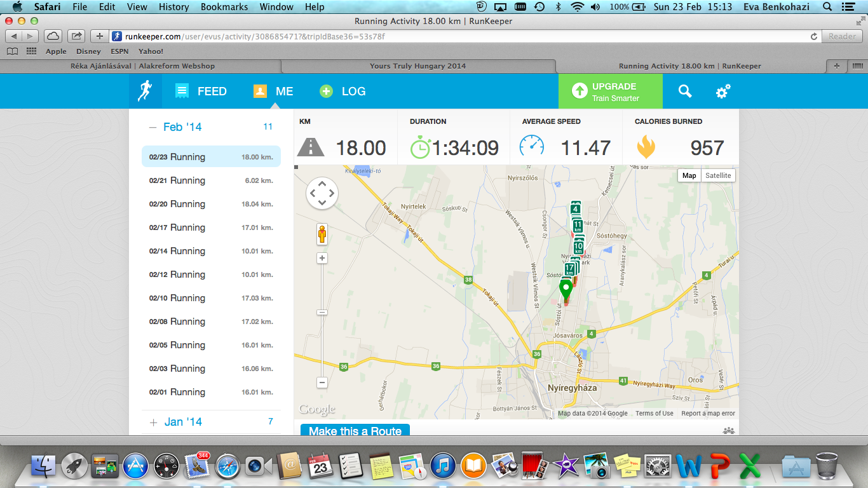
Task: Click the people group icon below the map
Action: click(x=728, y=431)
